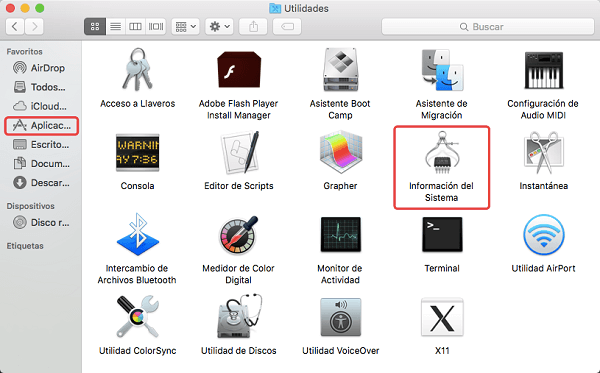Select the Terminal app icon

click(442, 234)
